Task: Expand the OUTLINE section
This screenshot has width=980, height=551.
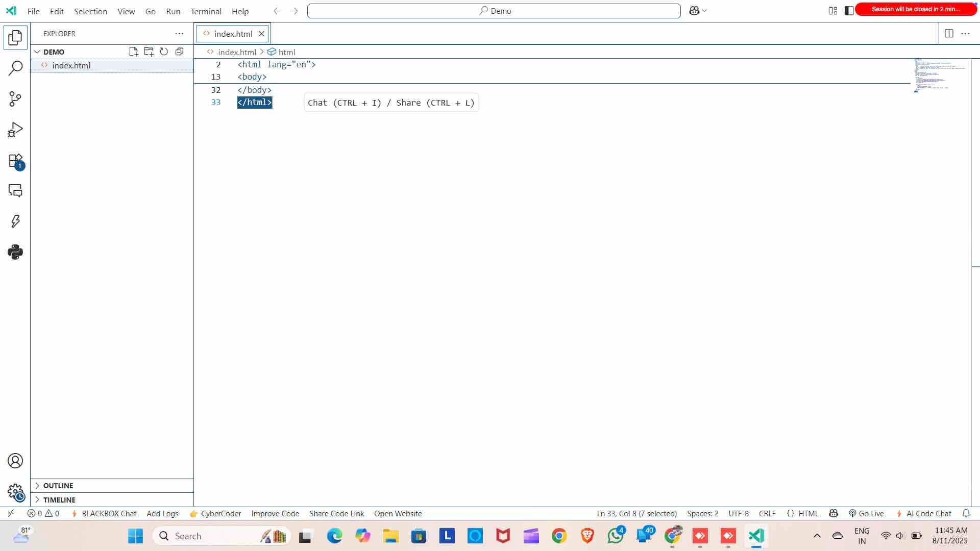Action: [58, 485]
